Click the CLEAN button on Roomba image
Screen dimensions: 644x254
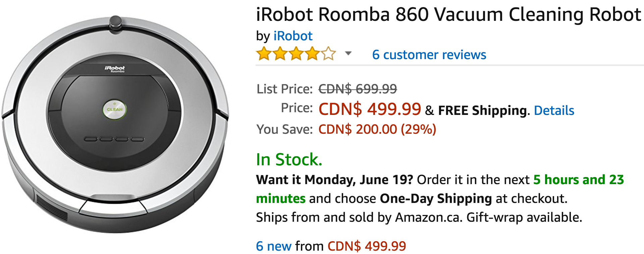pyautogui.click(x=114, y=110)
